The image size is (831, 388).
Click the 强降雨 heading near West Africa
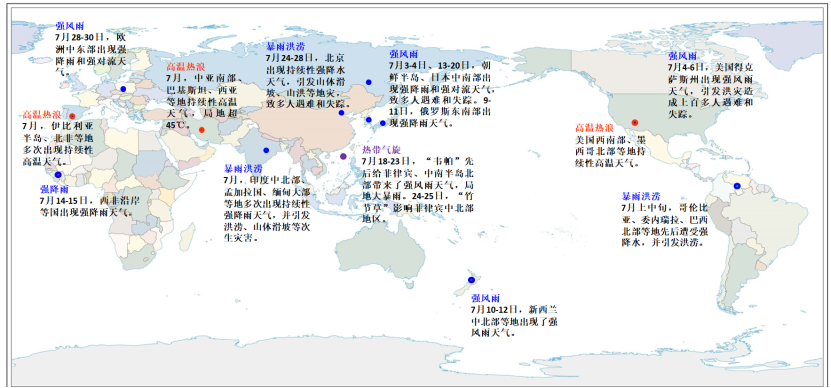[54, 189]
